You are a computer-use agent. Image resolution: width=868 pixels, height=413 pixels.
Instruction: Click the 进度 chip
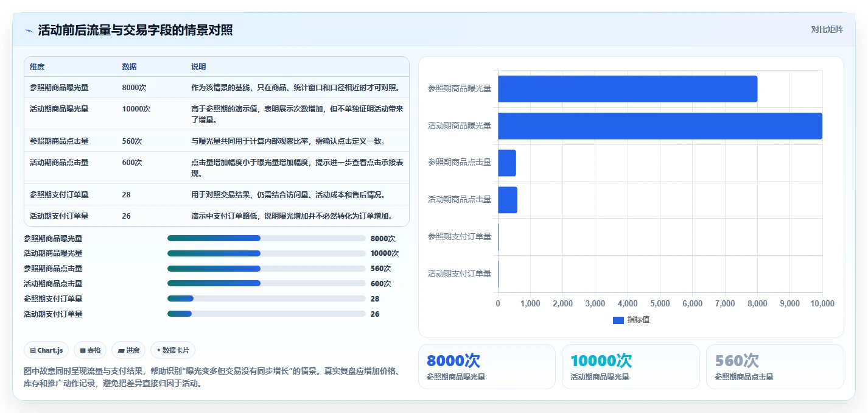[128, 350]
